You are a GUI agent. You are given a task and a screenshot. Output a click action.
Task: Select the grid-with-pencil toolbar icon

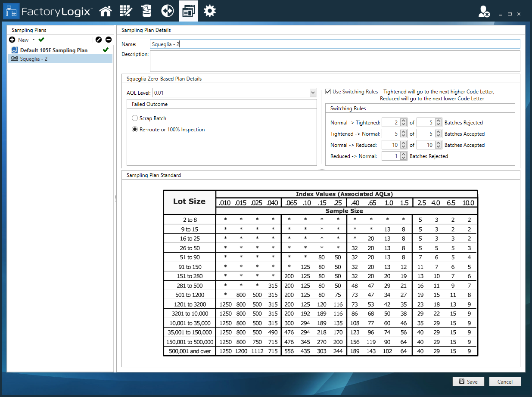point(126,11)
